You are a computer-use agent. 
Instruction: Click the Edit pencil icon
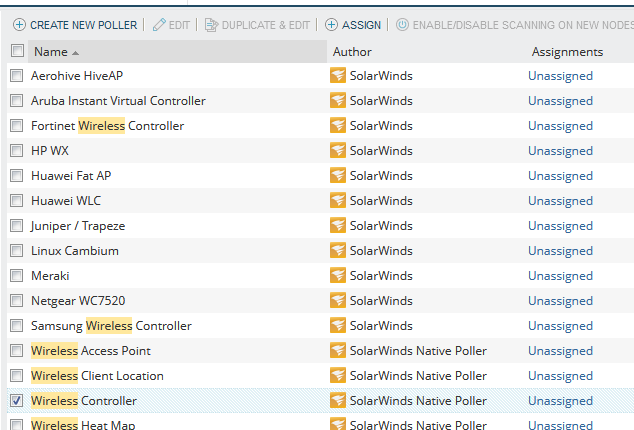pyautogui.click(x=159, y=25)
